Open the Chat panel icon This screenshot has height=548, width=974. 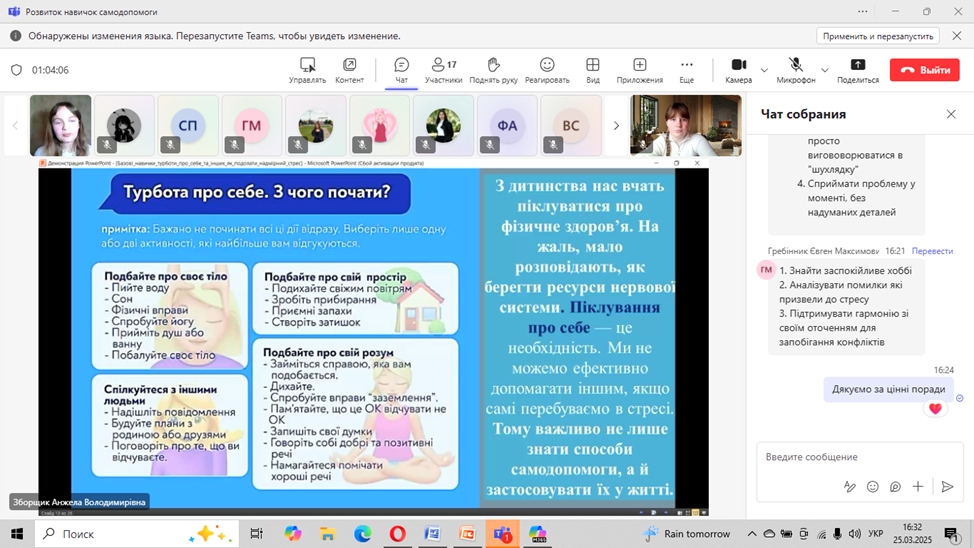[x=401, y=66]
